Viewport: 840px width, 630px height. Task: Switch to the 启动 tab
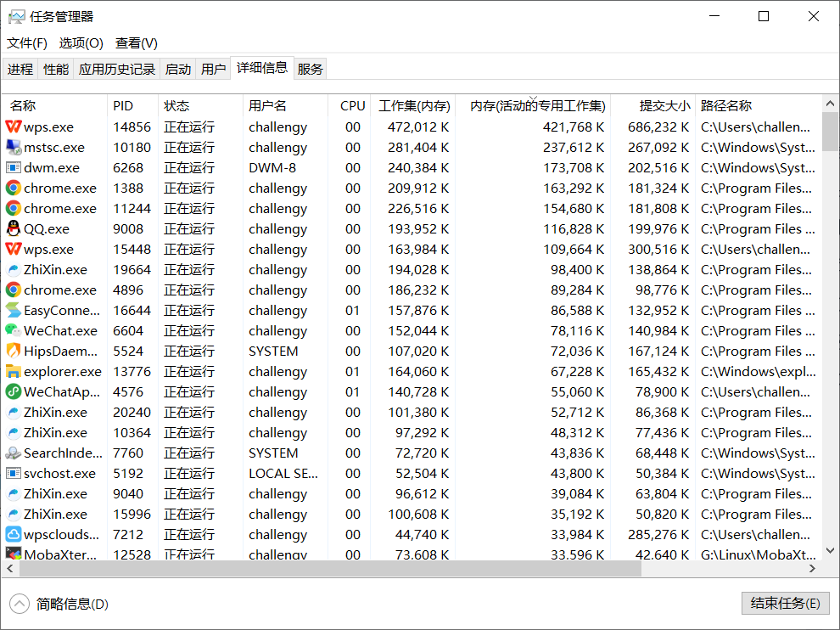pyautogui.click(x=178, y=69)
